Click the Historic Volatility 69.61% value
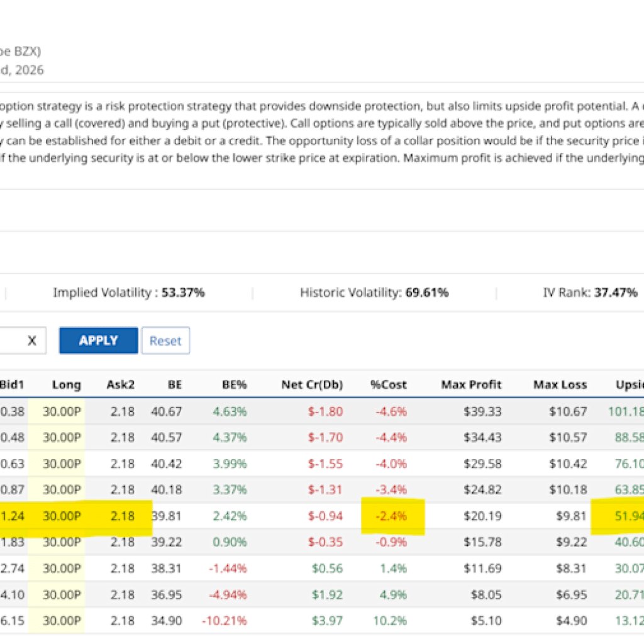 [426, 292]
